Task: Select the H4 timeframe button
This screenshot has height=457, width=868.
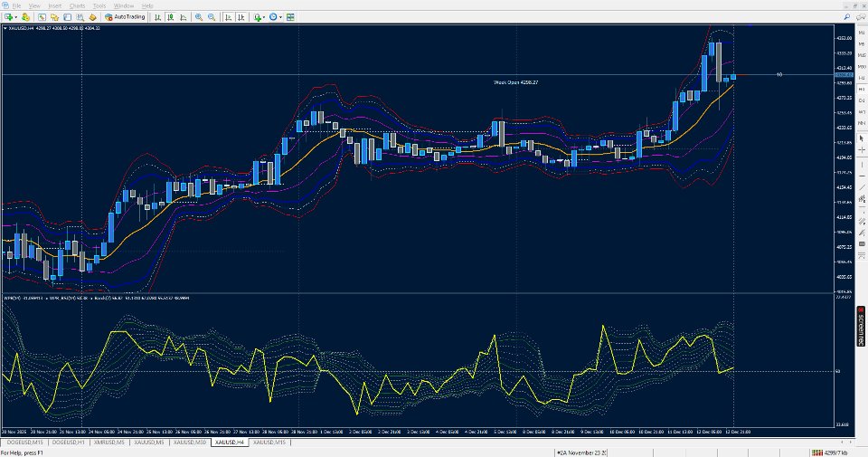Action: pos(862,90)
